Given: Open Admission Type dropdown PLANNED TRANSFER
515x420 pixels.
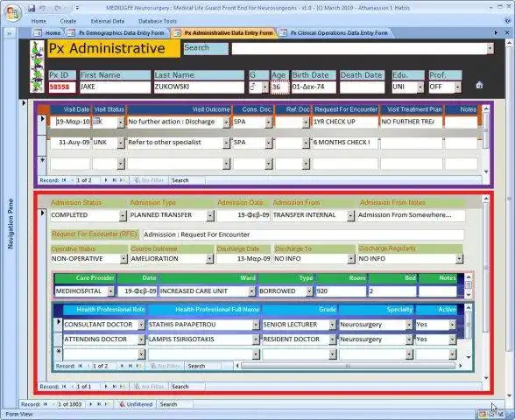Looking at the screenshot, I should [x=210, y=215].
